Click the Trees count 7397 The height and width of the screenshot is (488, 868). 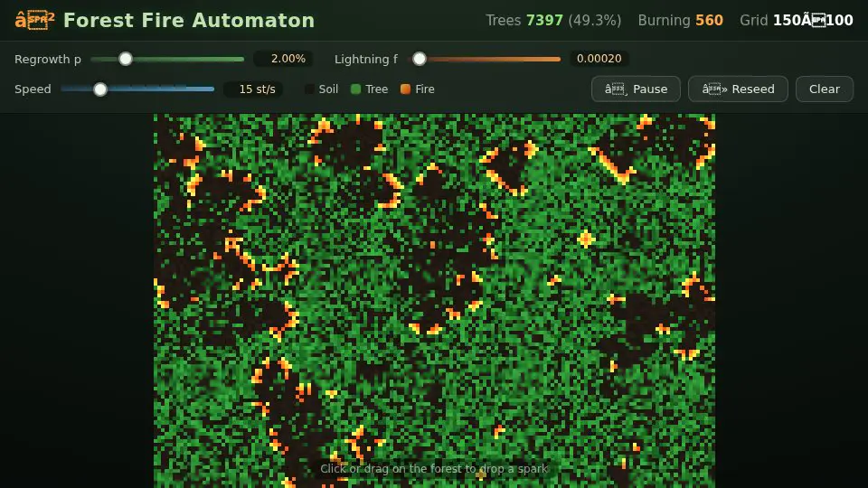[544, 21]
